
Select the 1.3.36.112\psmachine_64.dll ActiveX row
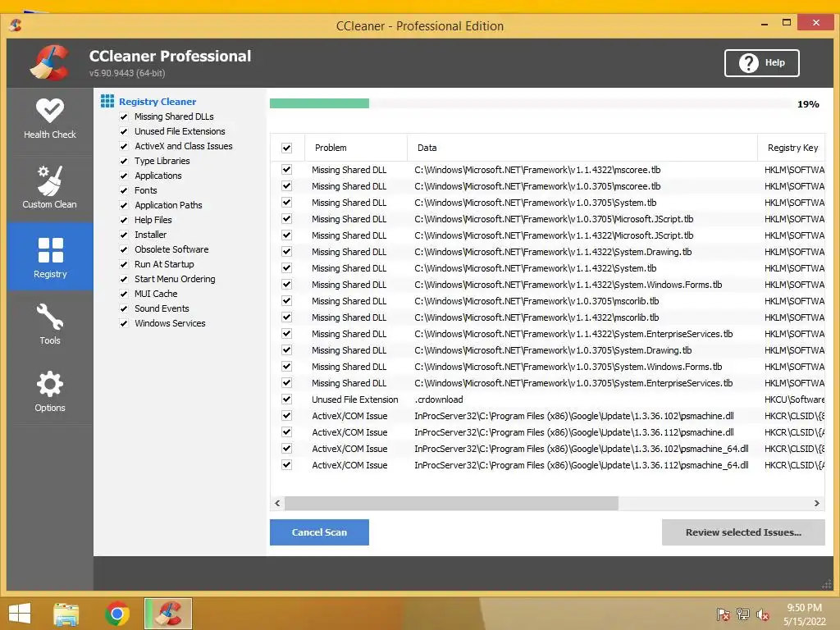pos(547,465)
